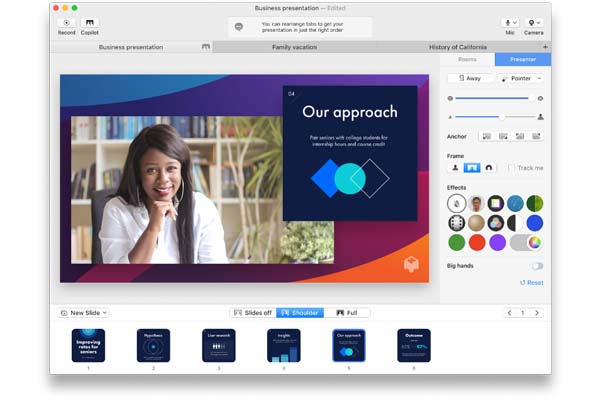Apply the film-reel effect icon
This screenshot has height=400, width=600.
coord(457,222)
